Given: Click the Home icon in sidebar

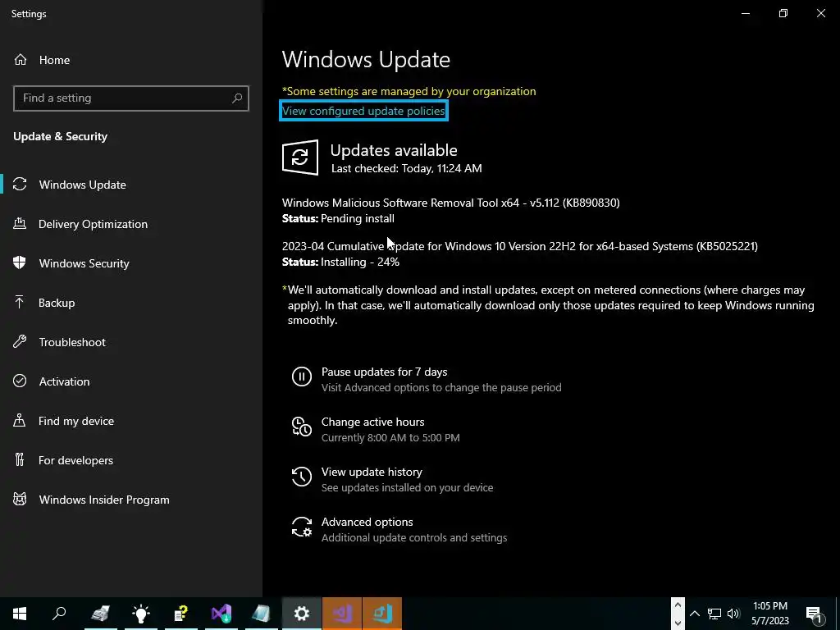Looking at the screenshot, I should pos(21,60).
